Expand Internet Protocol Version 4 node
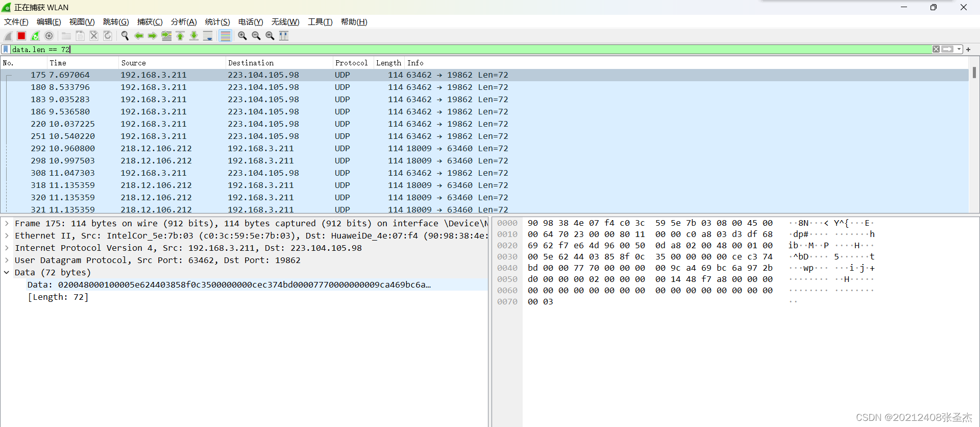 7,248
